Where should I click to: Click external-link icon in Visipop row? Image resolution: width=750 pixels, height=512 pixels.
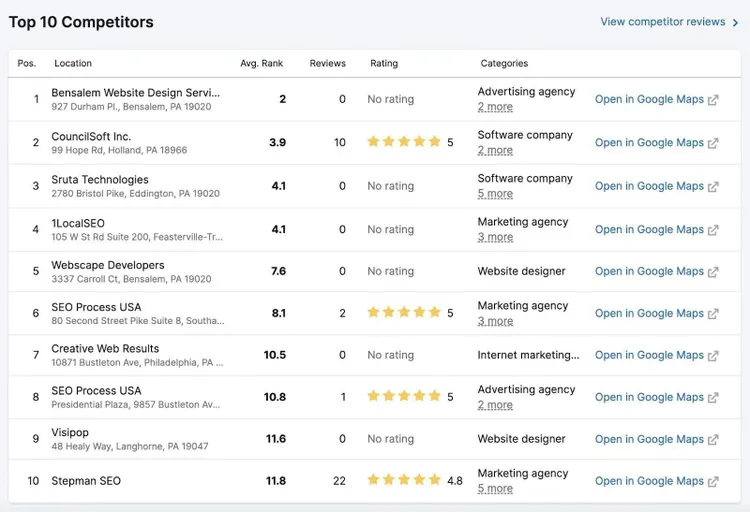(713, 439)
